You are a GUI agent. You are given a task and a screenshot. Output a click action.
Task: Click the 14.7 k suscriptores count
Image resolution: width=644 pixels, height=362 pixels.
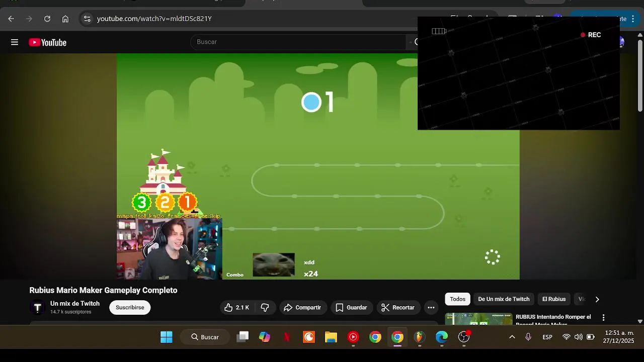coord(71,312)
